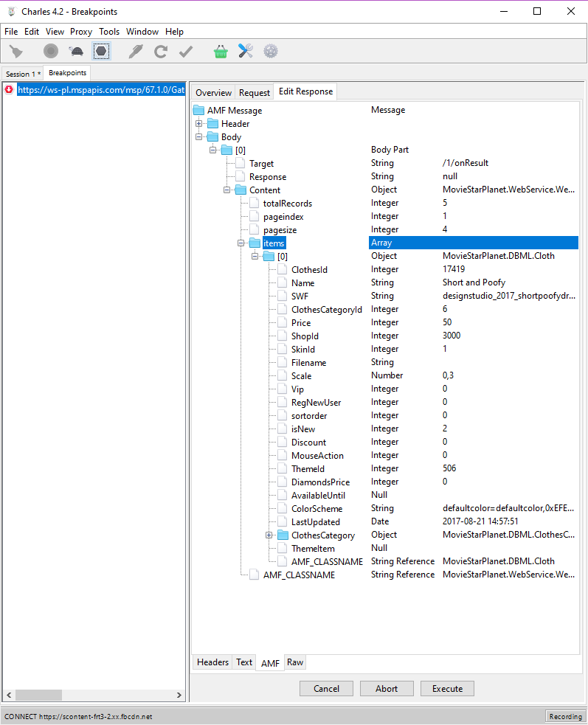
Task: Toggle throttling turtle icon
Action: (x=76, y=51)
